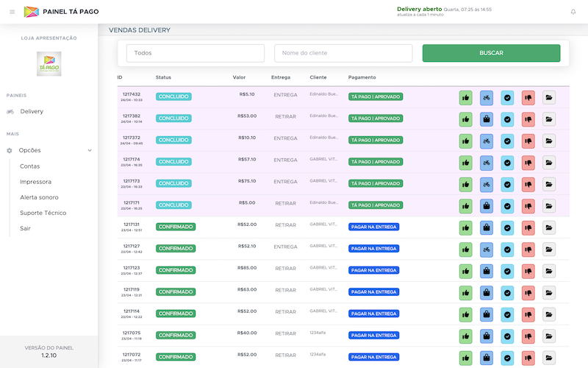This screenshot has width=588, height=368.
Task: Click thumbs-down icon for order 1217123
Action: point(528,271)
